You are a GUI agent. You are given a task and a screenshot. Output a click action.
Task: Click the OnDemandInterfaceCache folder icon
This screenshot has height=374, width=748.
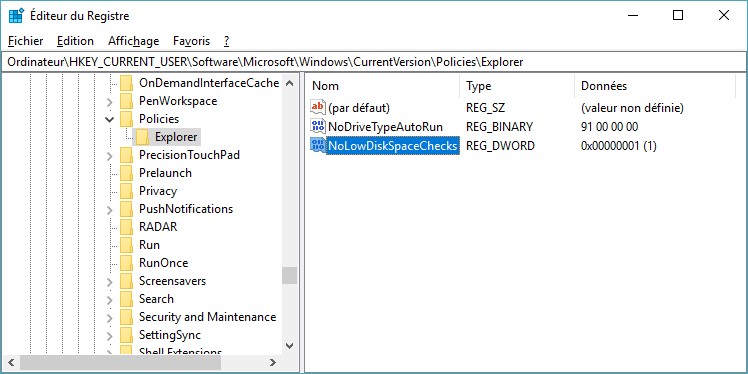[126, 83]
